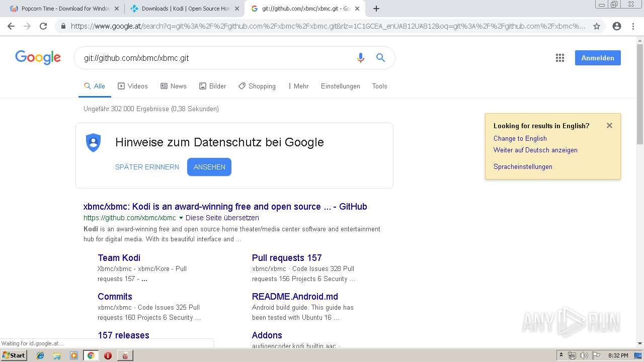Image resolution: width=644 pixels, height=362 pixels.
Task: Open a new browser tab
Action: coord(376,9)
